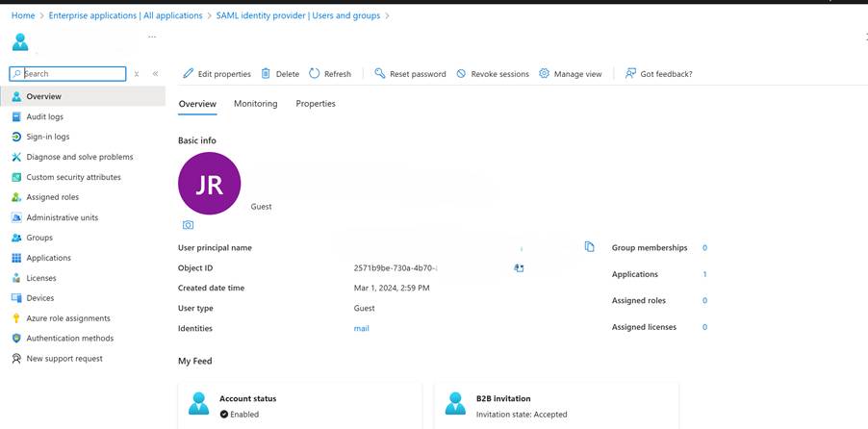
Task: Open Group memberships count 0
Action: [704, 248]
